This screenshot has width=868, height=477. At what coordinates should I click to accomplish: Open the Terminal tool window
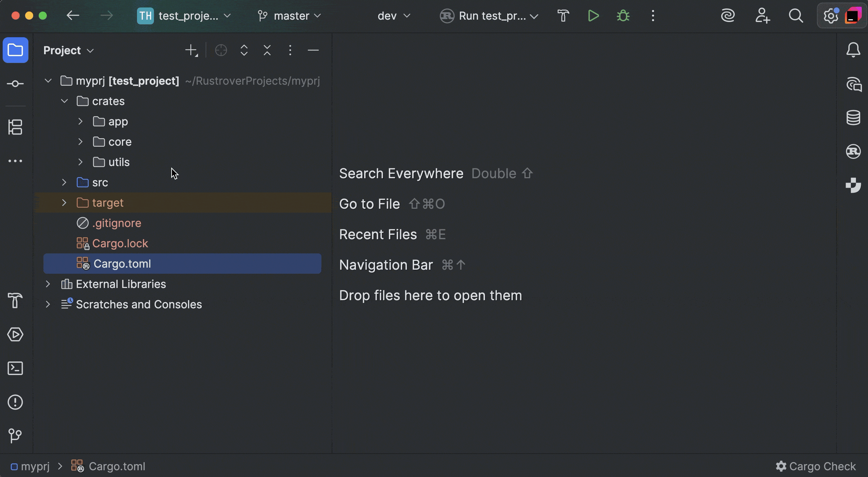click(15, 368)
